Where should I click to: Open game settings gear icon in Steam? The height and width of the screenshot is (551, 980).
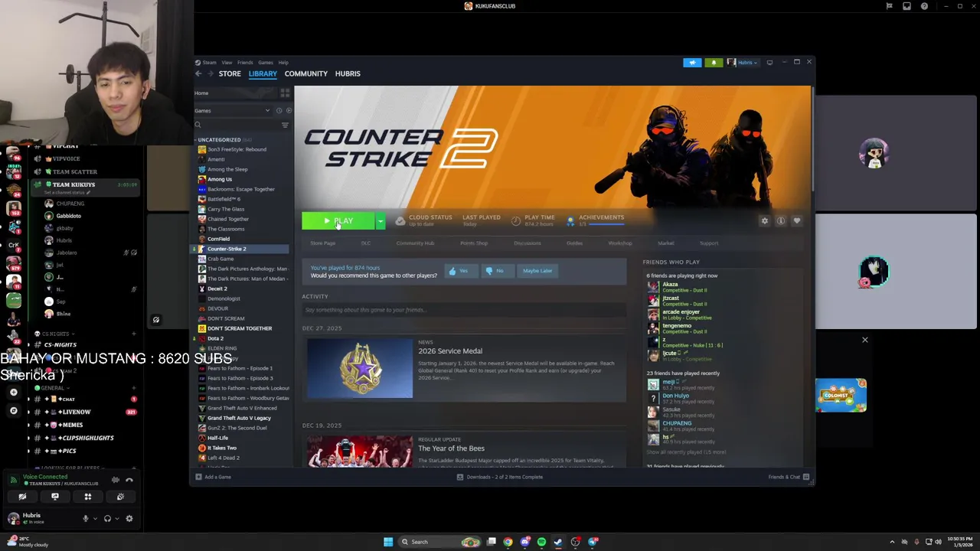pos(764,220)
